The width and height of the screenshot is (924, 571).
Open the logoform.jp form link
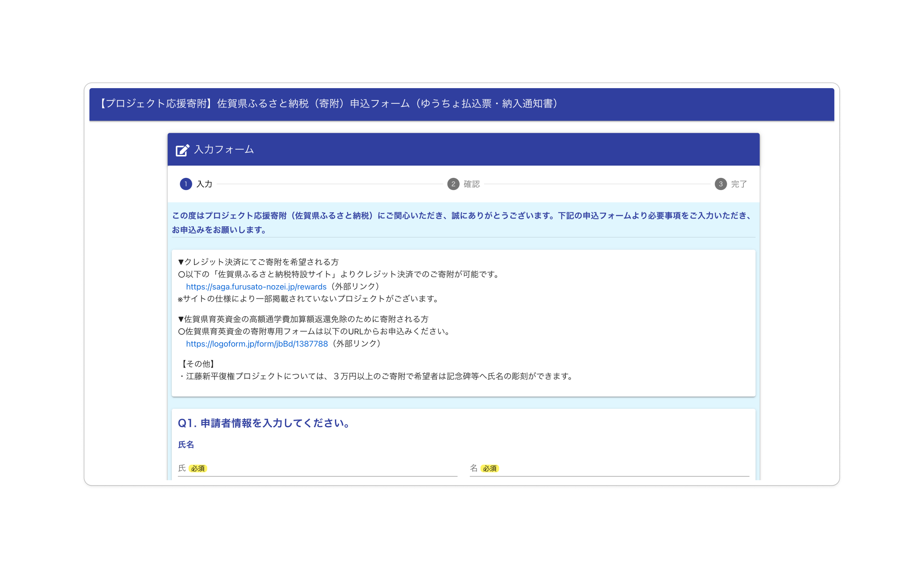pyautogui.click(x=257, y=344)
